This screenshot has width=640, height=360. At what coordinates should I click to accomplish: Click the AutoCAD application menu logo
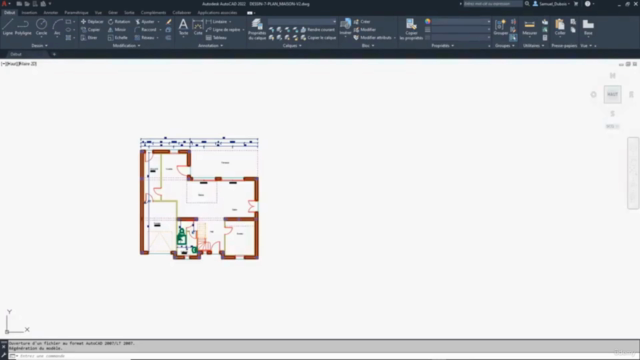(4, 4)
